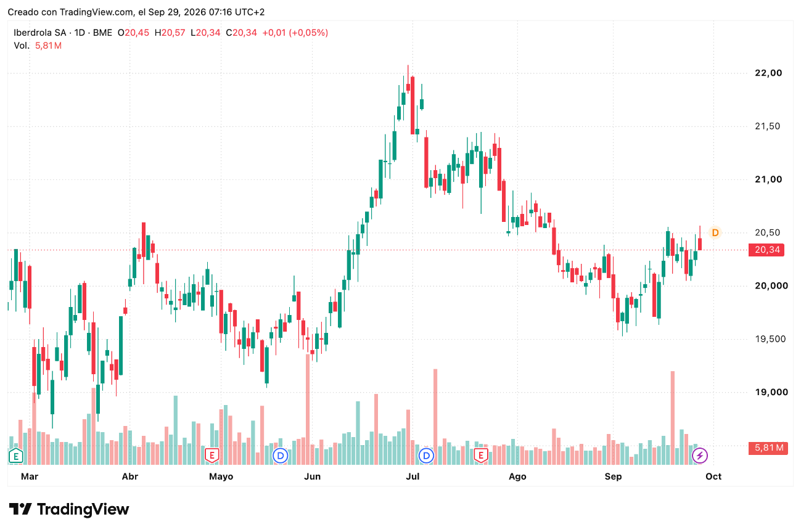The width and height of the screenshot is (801, 532).
Task: Click the 'Mar' time axis label
Action: (x=30, y=477)
